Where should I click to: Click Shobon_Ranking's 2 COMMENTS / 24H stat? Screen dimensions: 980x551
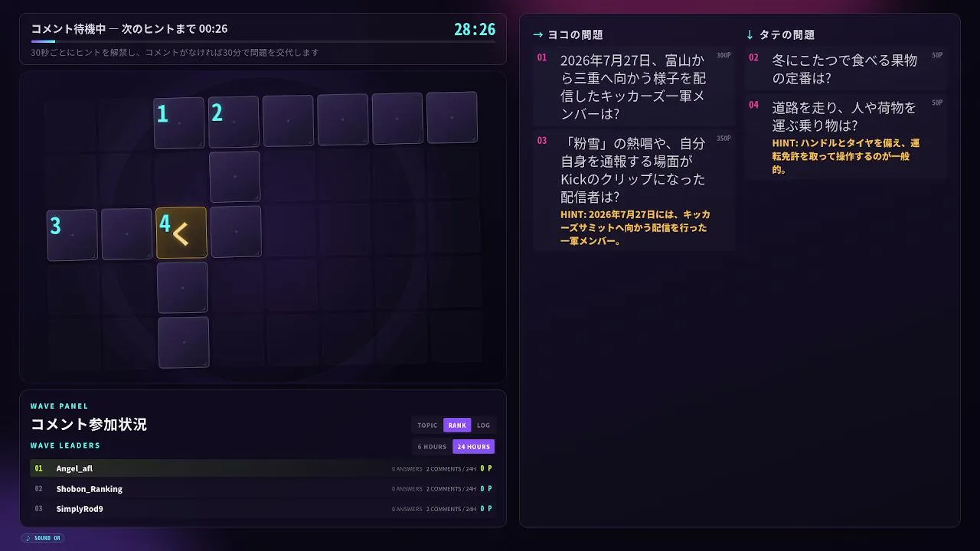pyautogui.click(x=451, y=488)
